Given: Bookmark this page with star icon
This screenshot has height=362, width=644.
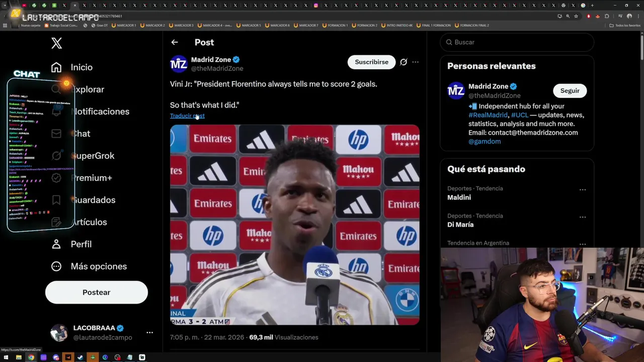Looking at the screenshot, I should tap(576, 16).
